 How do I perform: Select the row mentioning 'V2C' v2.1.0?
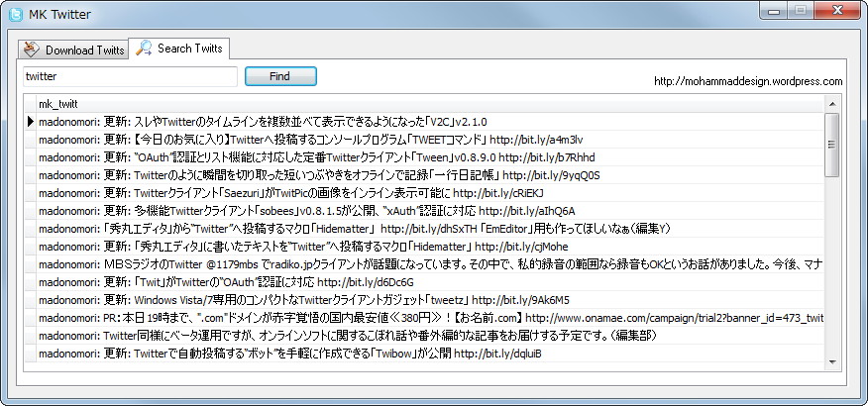(x=430, y=122)
